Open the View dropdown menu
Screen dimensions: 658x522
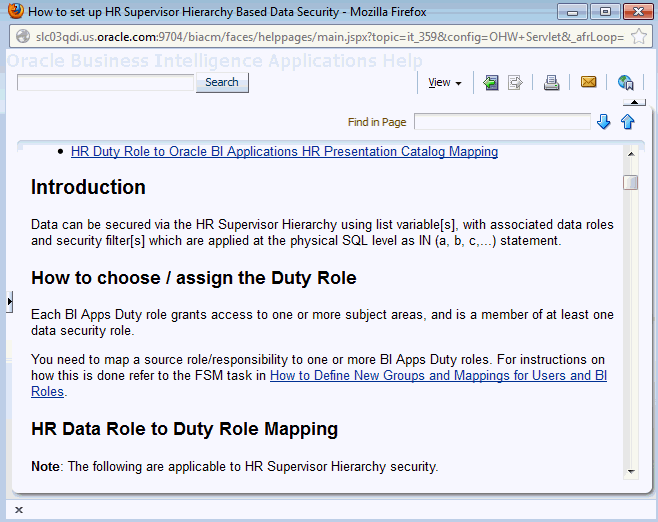pyautogui.click(x=445, y=83)
